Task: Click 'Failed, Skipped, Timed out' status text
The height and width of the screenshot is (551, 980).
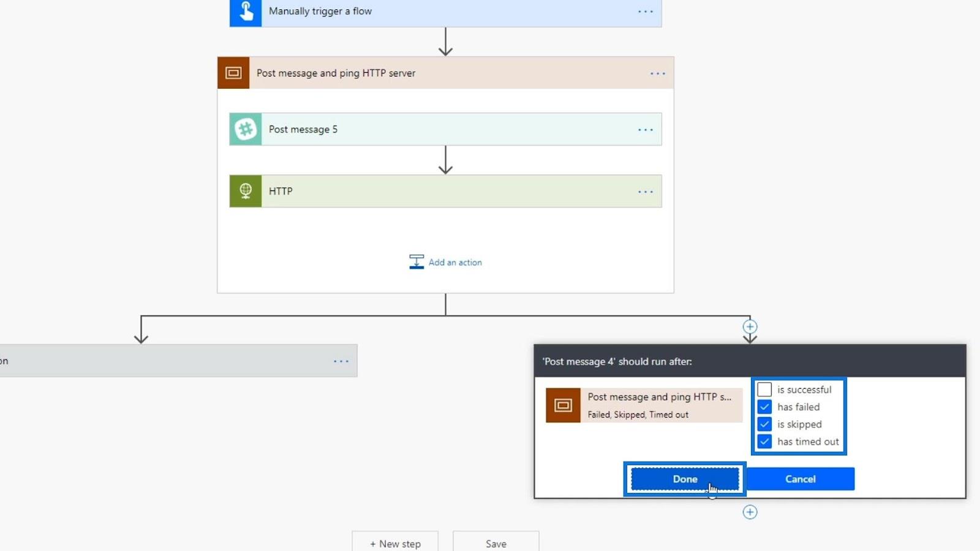Action: coord(638,414)
